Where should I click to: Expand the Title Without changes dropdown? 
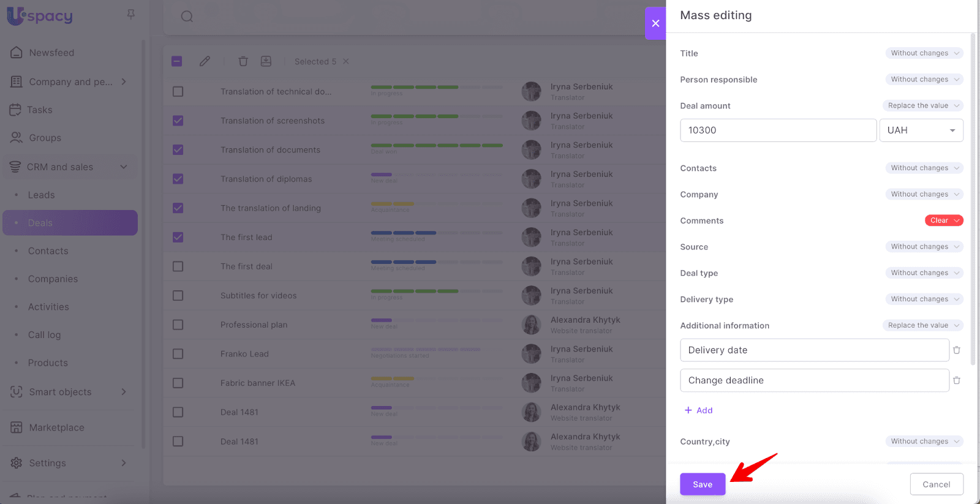pyautogui.click(x=924, y=53)
